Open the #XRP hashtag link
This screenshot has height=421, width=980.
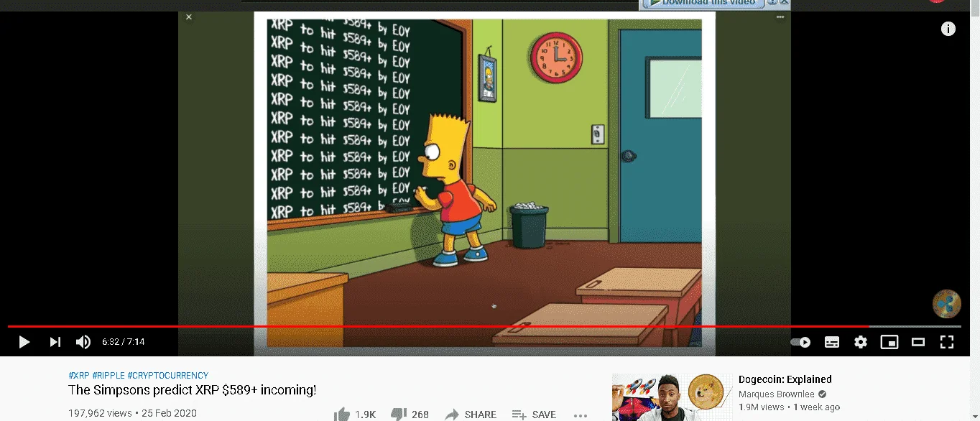79,376
